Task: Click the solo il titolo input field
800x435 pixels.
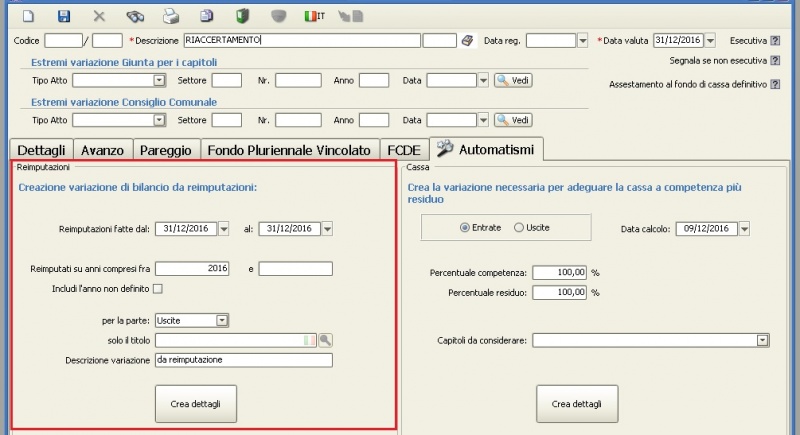Action: (236, 340)
